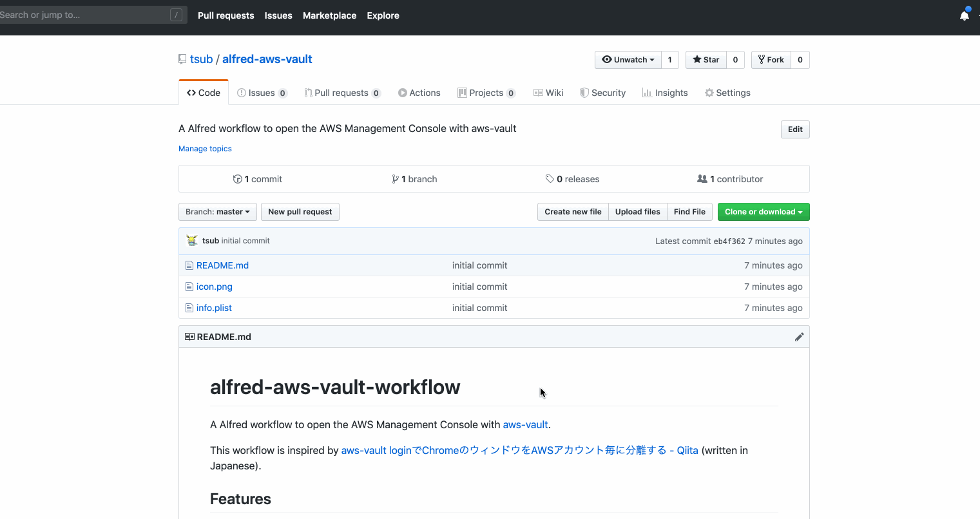View the 1 contributor link

730,179
